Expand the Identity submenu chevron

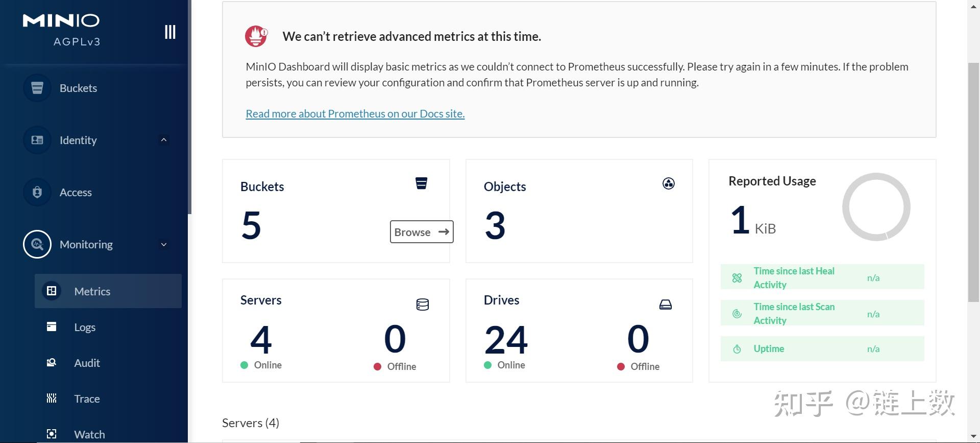164,140
